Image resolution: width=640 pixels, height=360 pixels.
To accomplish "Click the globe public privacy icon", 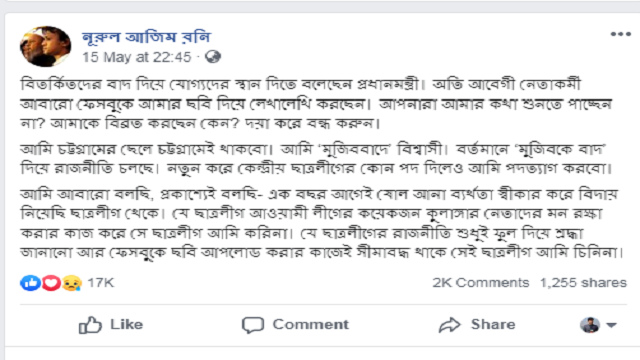I will 213,57.
